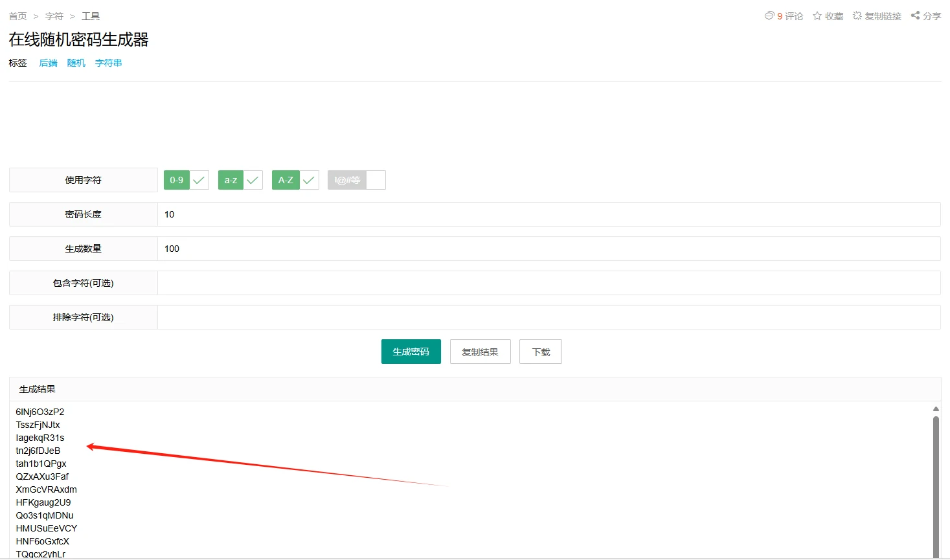Click the 分享 share text

933,16
